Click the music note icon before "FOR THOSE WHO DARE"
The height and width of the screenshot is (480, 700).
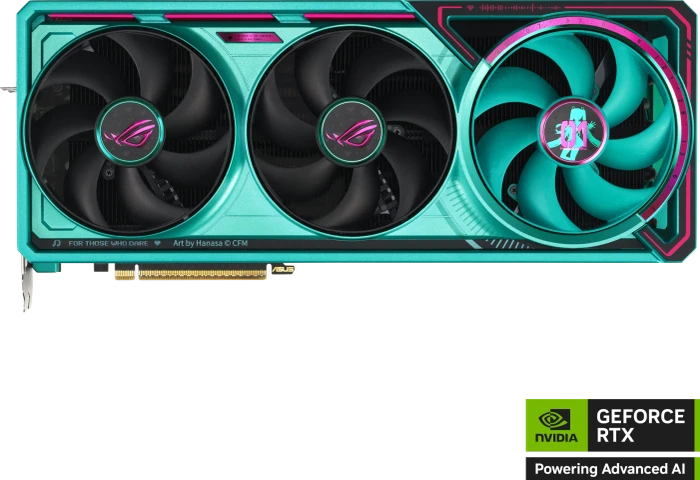click(56, 243)
